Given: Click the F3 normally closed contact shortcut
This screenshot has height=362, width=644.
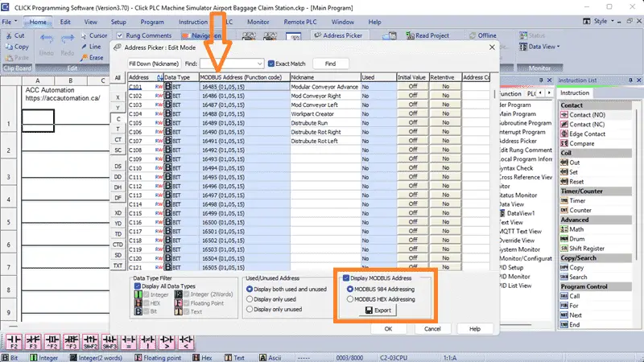Looking at the screenshot, I should (33, 342).
